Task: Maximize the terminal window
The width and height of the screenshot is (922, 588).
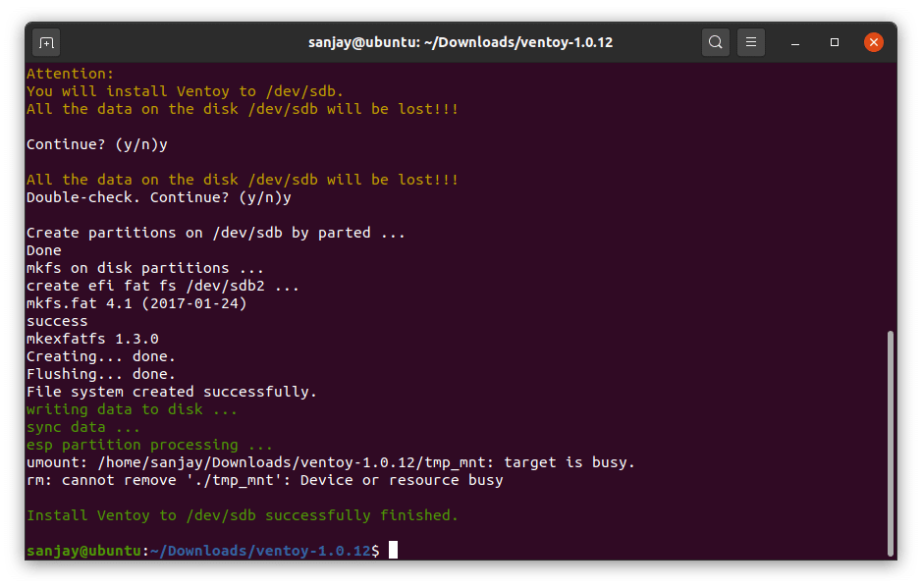Action: 835,43
